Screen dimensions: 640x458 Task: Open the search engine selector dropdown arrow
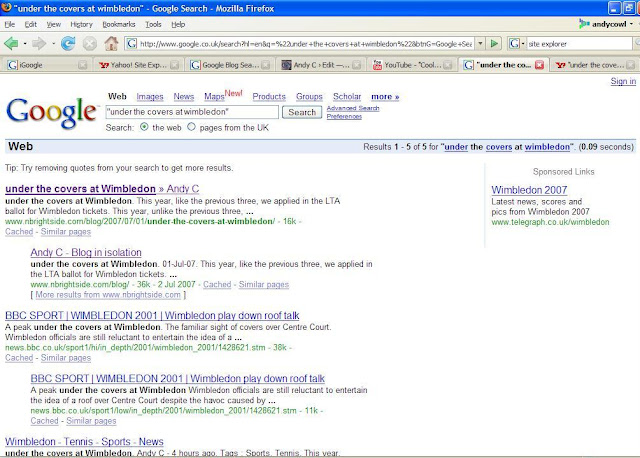click(522, 43)
